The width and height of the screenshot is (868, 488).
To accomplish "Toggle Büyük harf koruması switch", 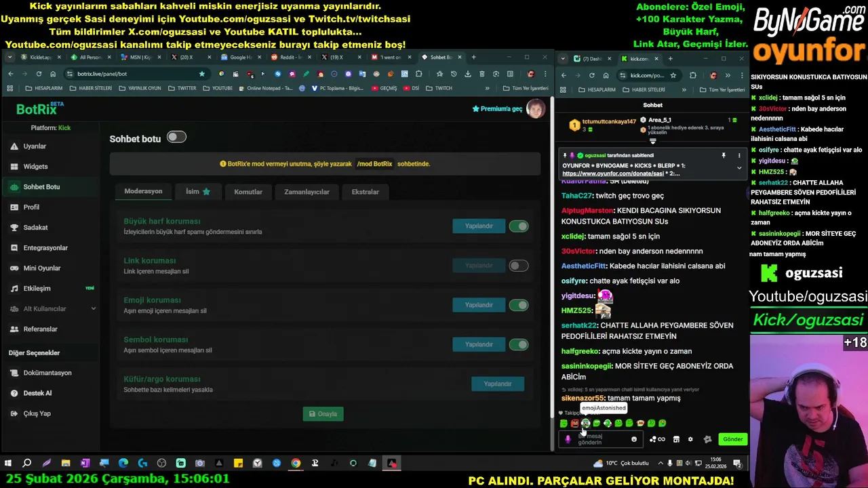I will pyautogui.click(x=519, y=226).
